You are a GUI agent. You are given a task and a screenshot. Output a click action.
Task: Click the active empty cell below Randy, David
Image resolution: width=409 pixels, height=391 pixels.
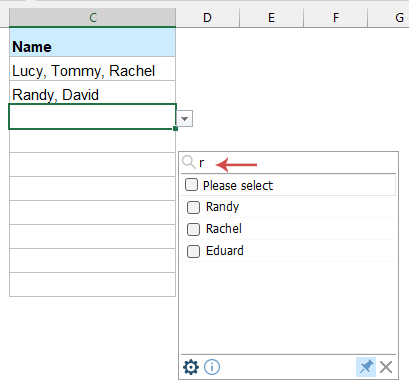92,117
